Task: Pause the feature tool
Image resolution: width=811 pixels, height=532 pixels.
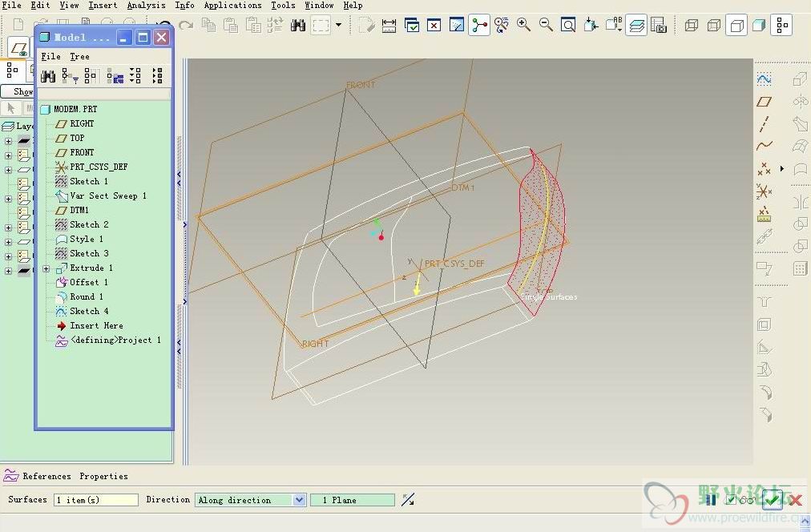Action: [x=711, y=499]
